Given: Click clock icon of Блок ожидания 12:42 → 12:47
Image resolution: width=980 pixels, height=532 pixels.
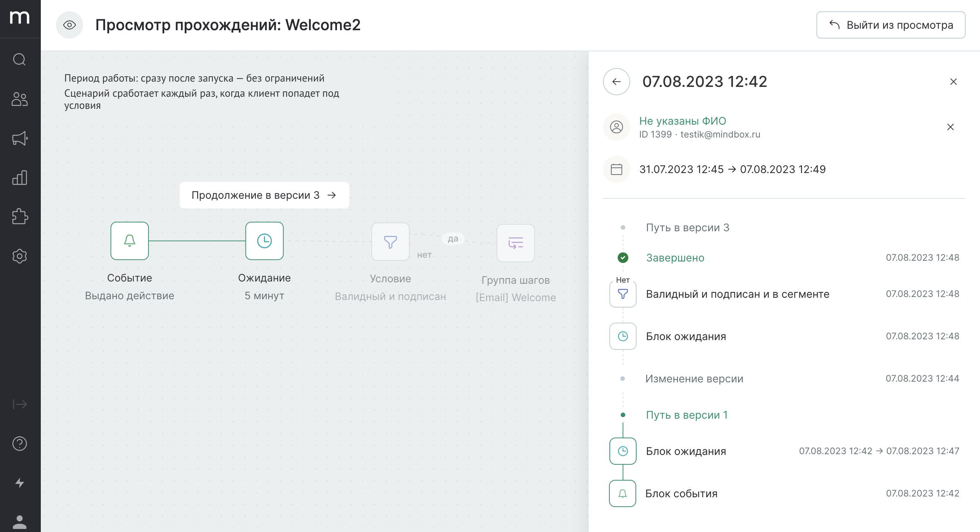Looking at the screenshot, I should pyautogui.click(x=623, y=451).
